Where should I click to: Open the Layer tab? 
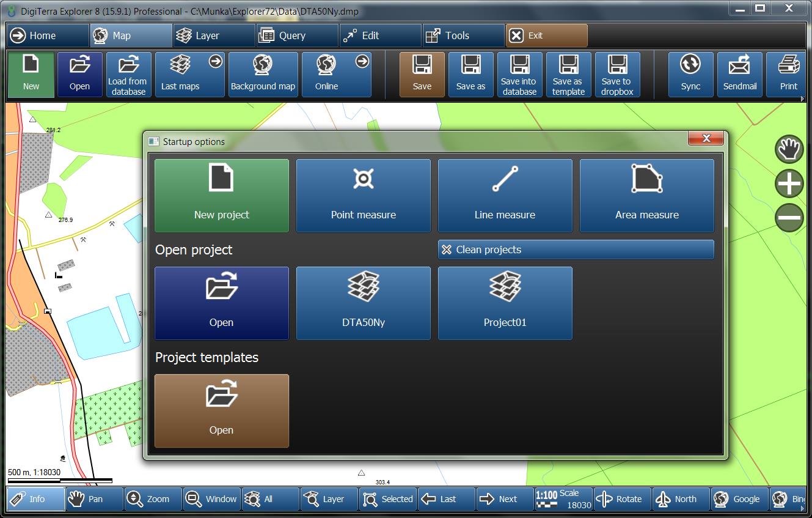point(214,35)
